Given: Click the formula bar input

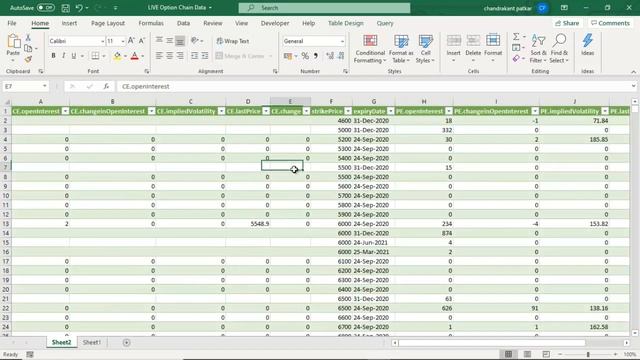Looking at the screenshot, I should [373, 86].
